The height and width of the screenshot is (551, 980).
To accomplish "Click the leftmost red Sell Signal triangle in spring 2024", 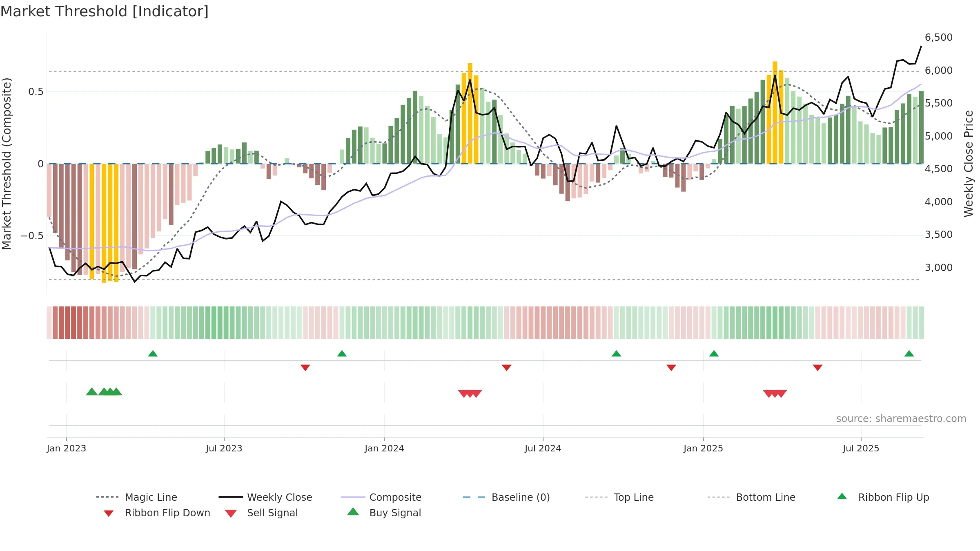I will click(463, 393).
